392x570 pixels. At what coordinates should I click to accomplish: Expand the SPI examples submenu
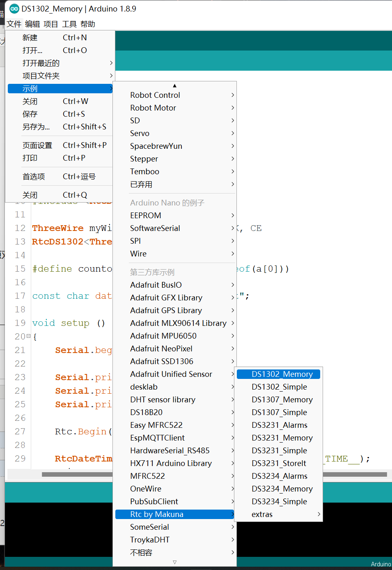[x=174, y=241]
